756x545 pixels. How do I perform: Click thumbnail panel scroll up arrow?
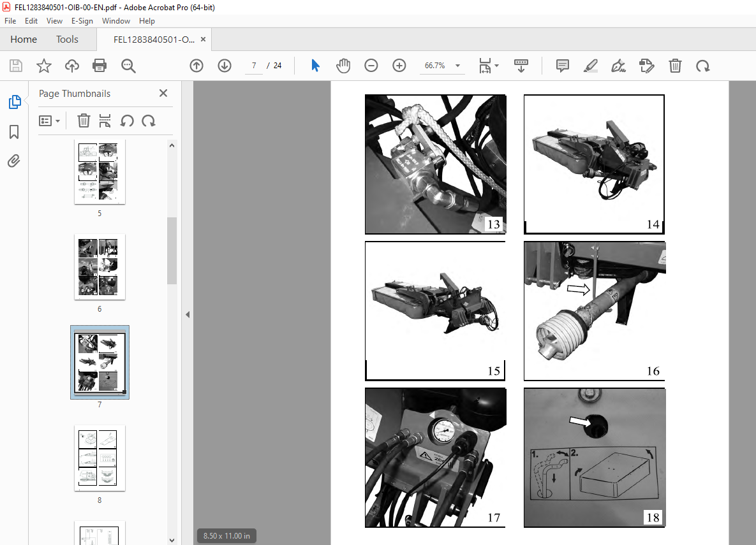pos(172,145)
